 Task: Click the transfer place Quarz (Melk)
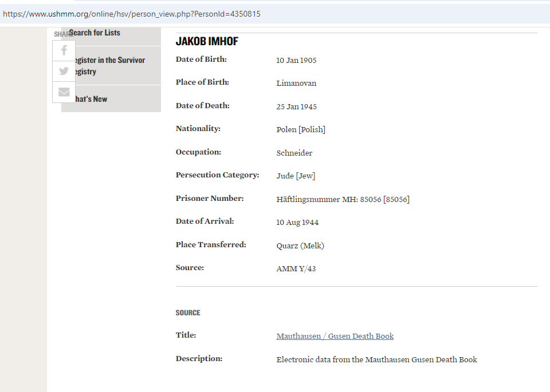tap(300, 246)
